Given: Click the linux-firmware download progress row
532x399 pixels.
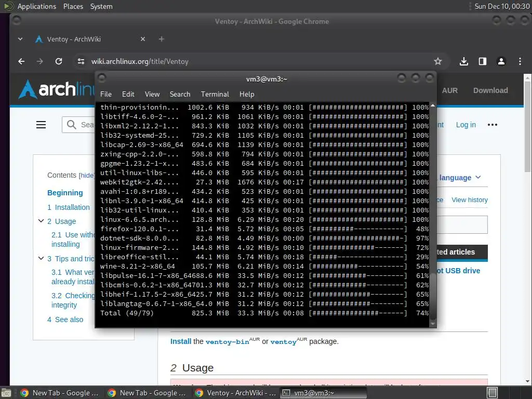Looking at the screenshot, I should click(x=264, y=248).
